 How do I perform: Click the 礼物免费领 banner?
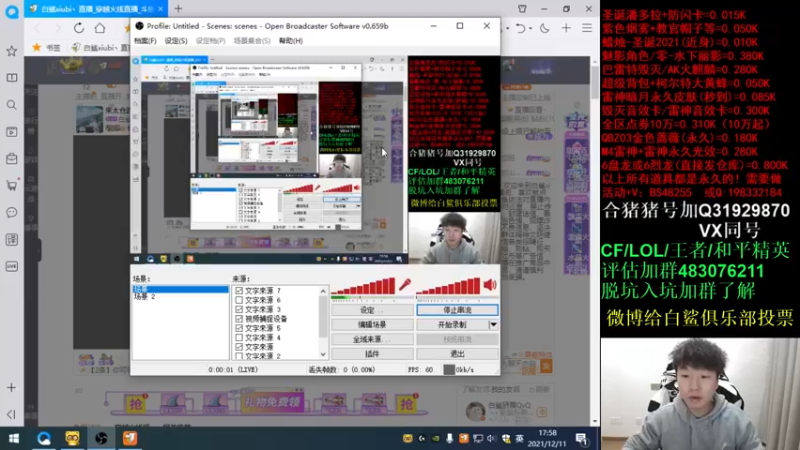tap(272, 403)
